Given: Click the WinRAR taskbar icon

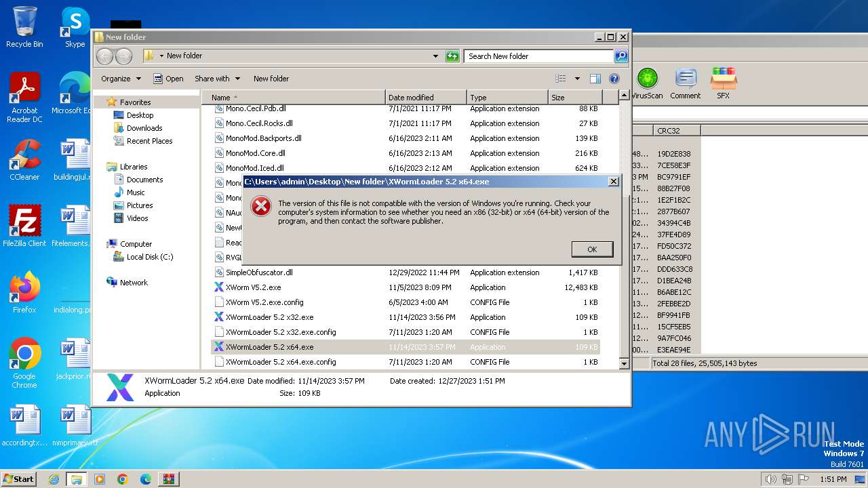Looking at the screenshot, I should tap(168, 479).
